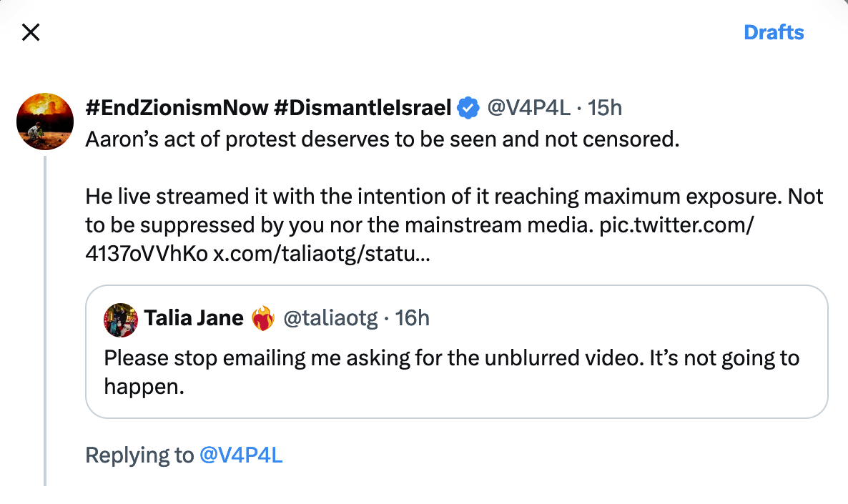Click the flaming heart emoji icon

263,318
